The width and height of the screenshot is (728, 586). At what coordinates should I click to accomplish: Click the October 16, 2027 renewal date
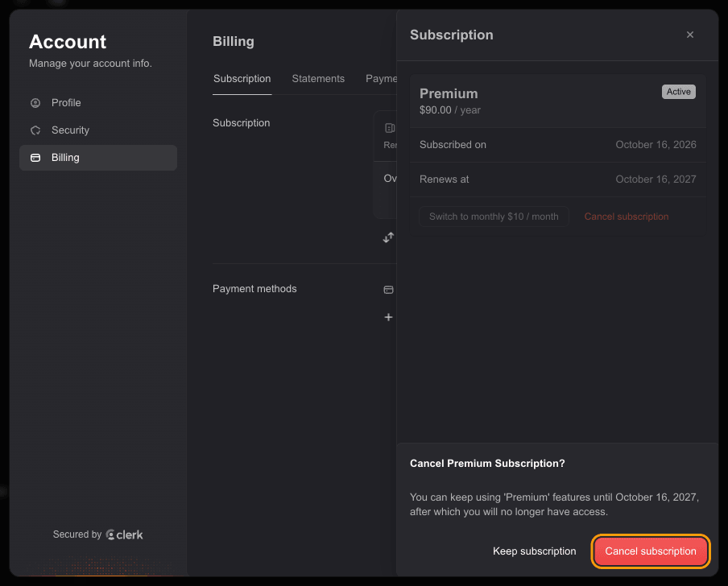656,180
